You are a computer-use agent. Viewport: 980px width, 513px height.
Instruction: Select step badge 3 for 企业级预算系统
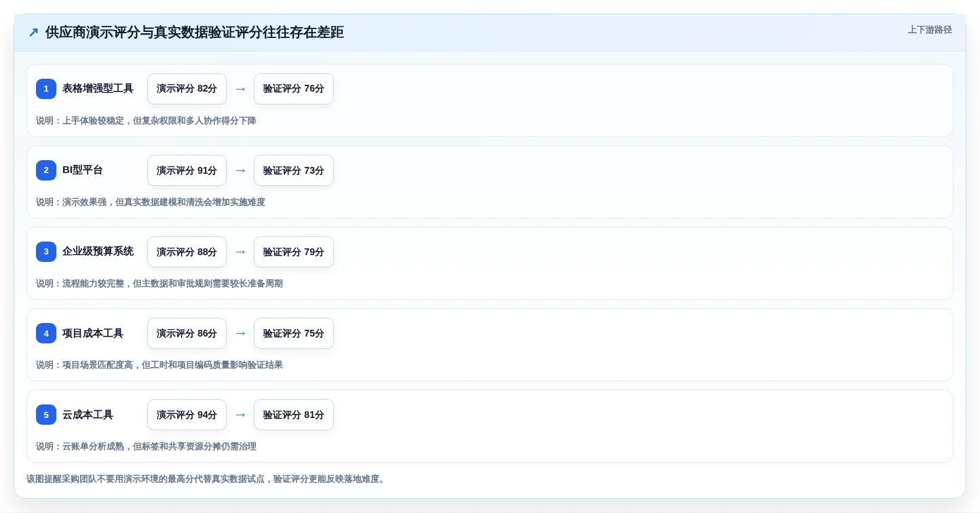click(x=46, y=252)
